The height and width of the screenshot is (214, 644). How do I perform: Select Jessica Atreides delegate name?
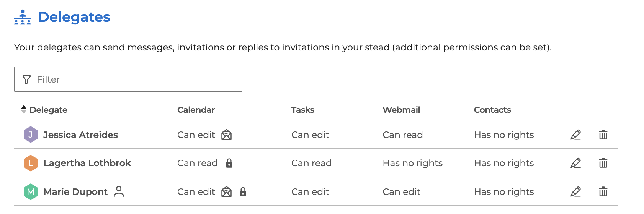click(x=80, y=135)
